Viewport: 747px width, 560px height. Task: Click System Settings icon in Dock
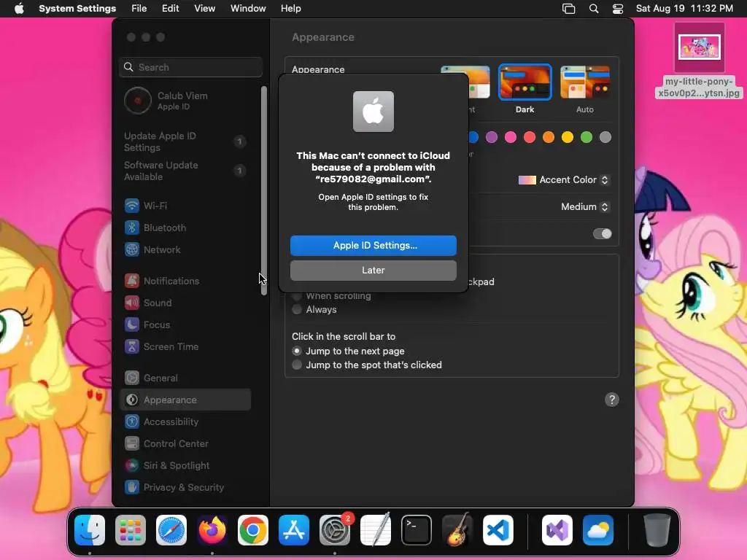click(334, 530)
